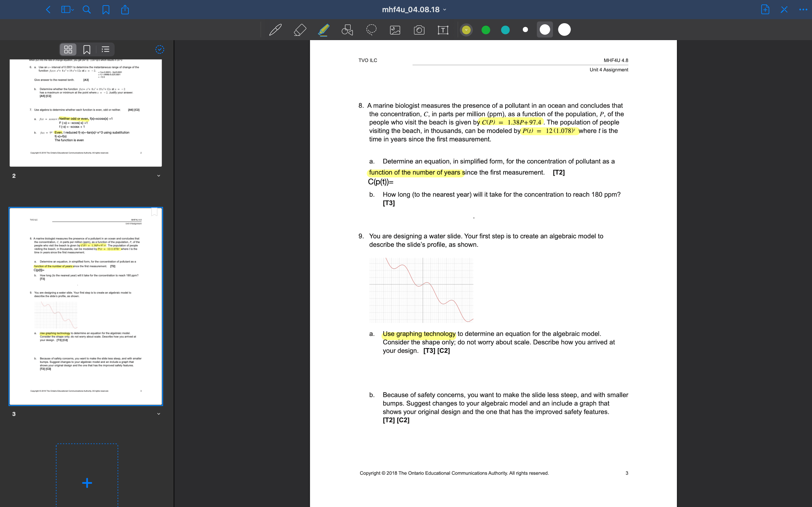Switch to the Bookmarks tab in sidebar
This screenshot has width=812, height=507.
[86, 49]
